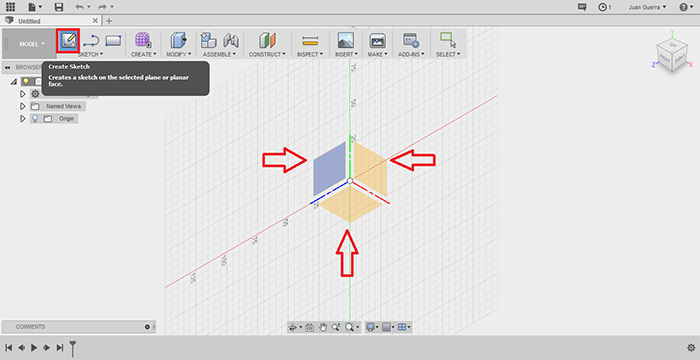Open the Display Settings dropdown
This screenshot has height=360, width=700.
(372, 327)
